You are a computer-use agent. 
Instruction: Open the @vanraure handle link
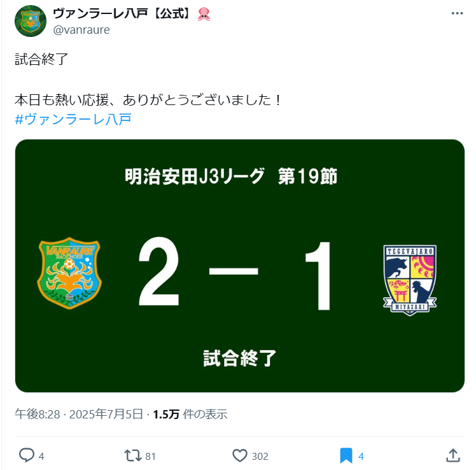point(81,30)
